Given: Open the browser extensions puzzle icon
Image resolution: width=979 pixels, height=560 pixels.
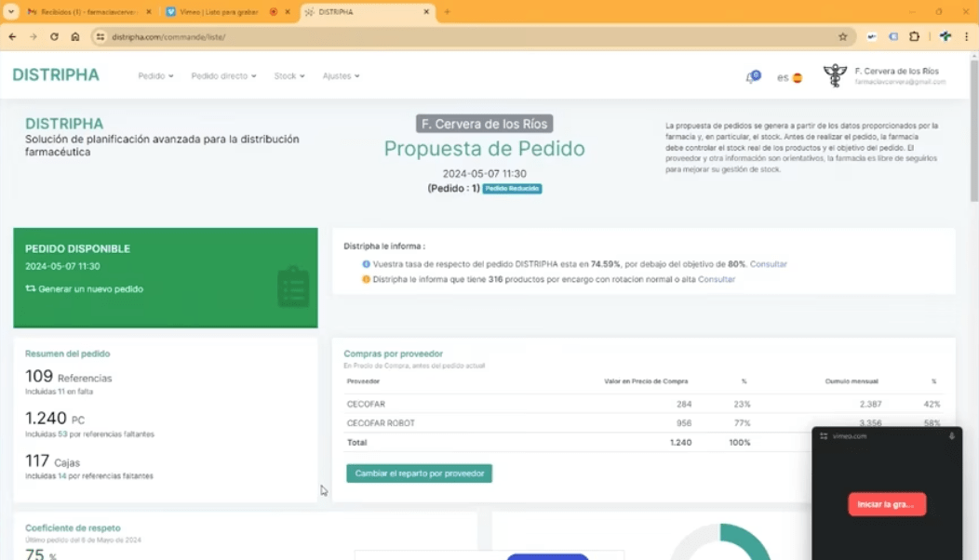Looking at the screenshot, I should pos(914,37).
